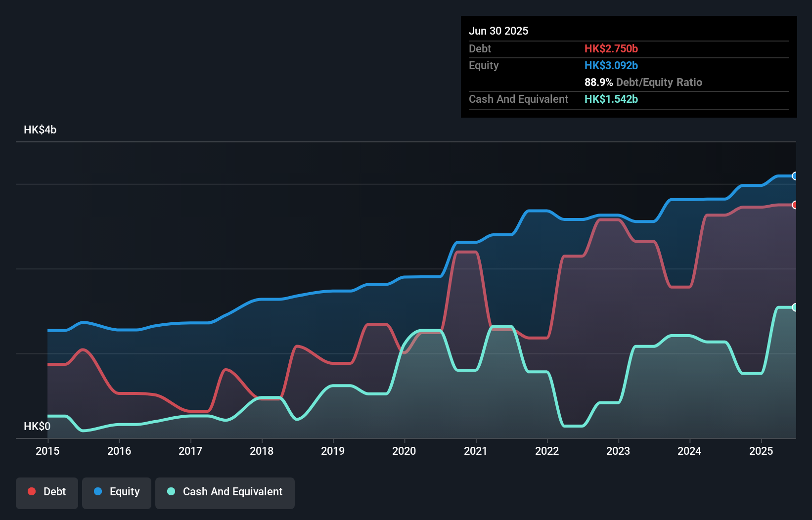
Task: Click the teal Cash endpoint marker
Action: click(x=795, y=307)
